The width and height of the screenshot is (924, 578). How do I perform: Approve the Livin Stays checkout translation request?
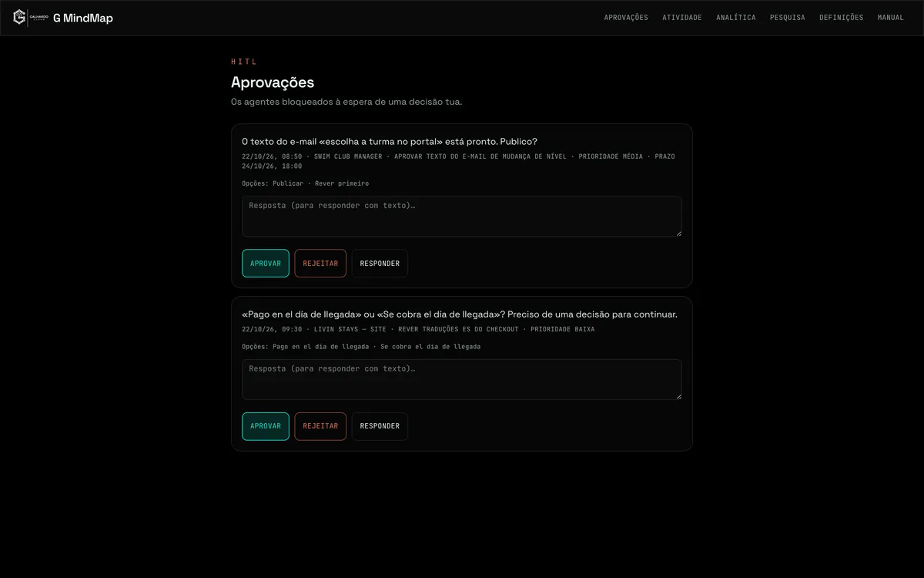(266, 426)
